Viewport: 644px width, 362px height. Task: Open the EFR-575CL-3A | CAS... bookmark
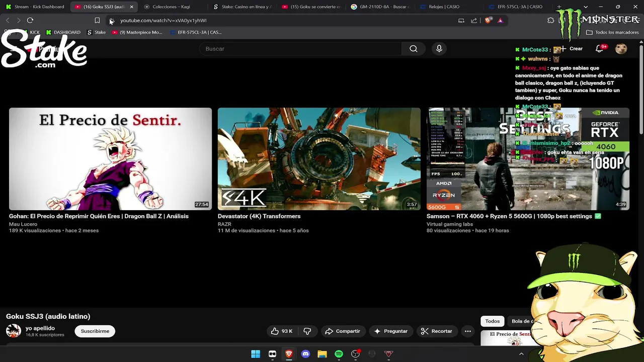(x=195, y=32)
